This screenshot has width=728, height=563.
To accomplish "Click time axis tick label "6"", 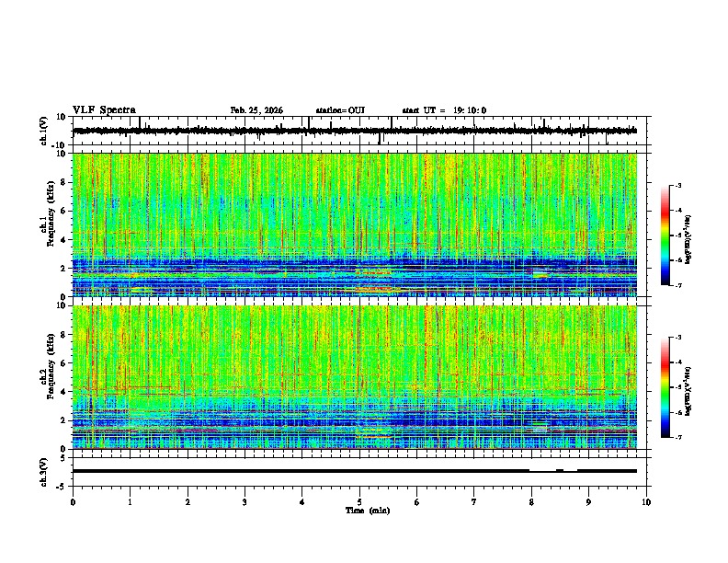I will click(417, 502).
